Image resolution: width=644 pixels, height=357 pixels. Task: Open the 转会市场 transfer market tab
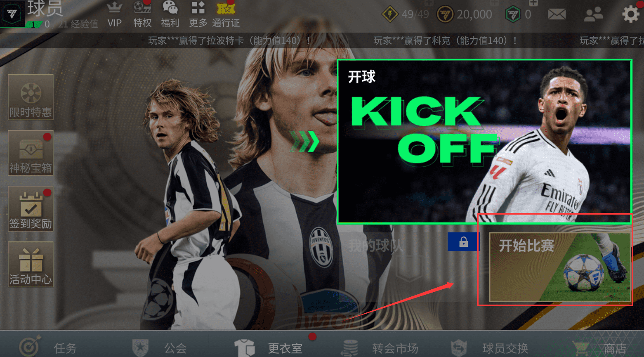[x=380, y=348]
